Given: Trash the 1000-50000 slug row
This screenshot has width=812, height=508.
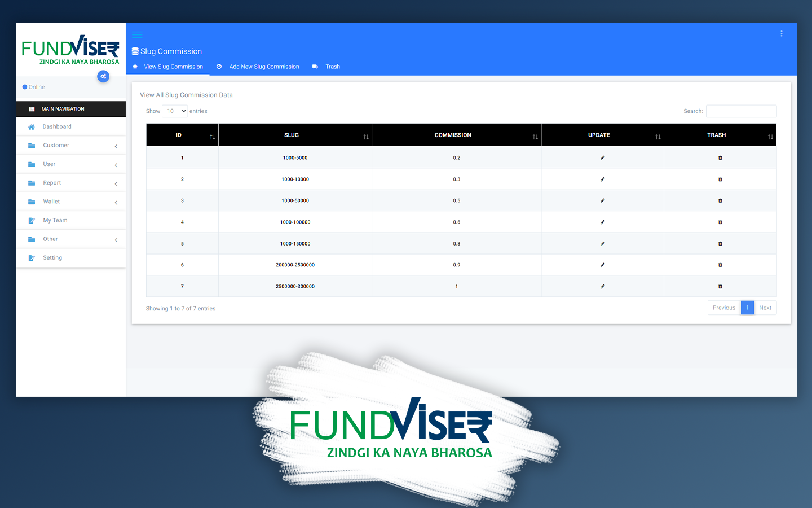Looking at the screenshot, I should [x=720, y=200].
